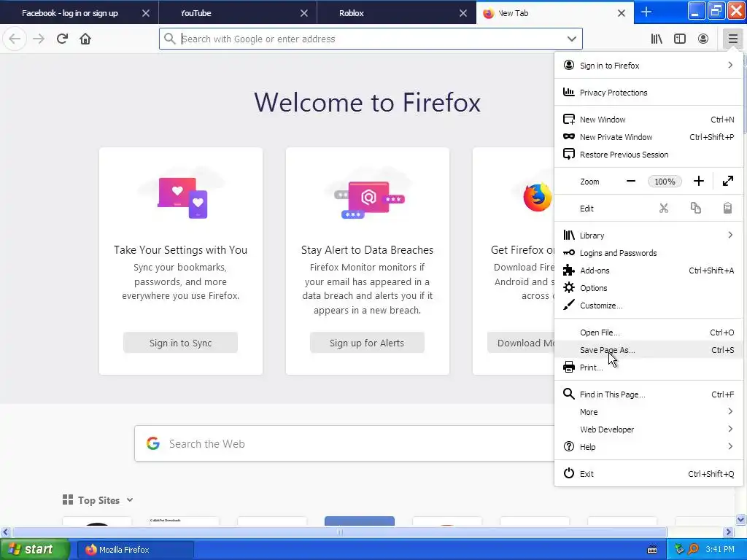Go to the Home page icon
The height and width of the screenshot is (560, 747).
[x=85, y=39]
